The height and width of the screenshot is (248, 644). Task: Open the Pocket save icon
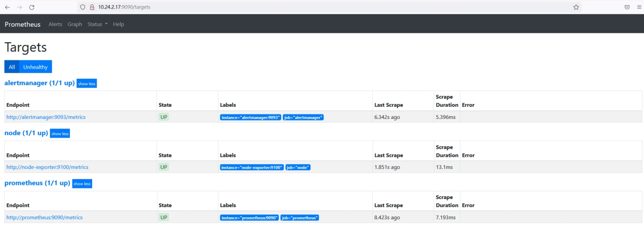pyautogui.click(x=627, y=7)
